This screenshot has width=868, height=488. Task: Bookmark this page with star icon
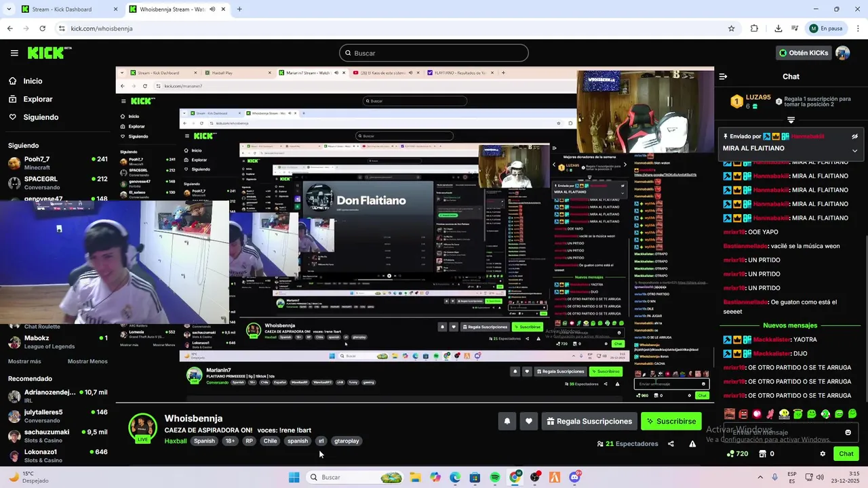coord(731,28)
